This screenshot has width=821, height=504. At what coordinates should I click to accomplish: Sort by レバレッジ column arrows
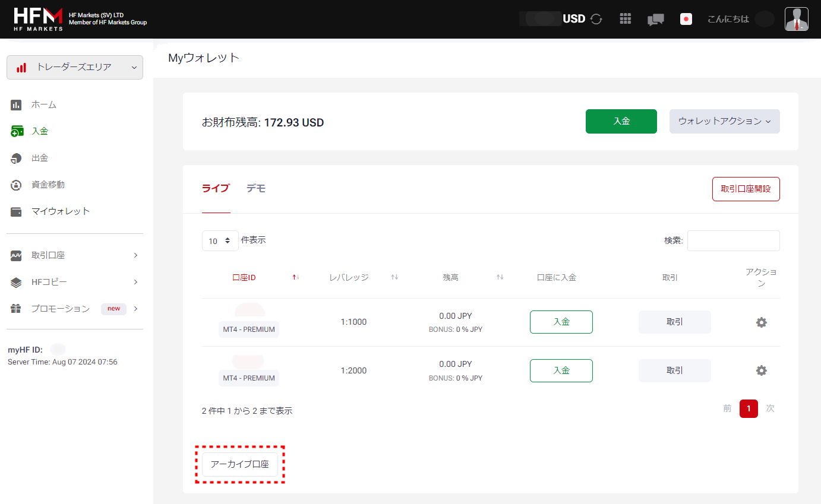point(394,277)
